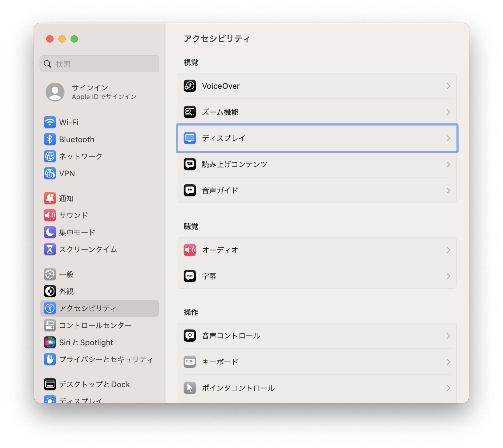
Task: Click the VoiceOver accessibility icon
Action: coord(190,86)
